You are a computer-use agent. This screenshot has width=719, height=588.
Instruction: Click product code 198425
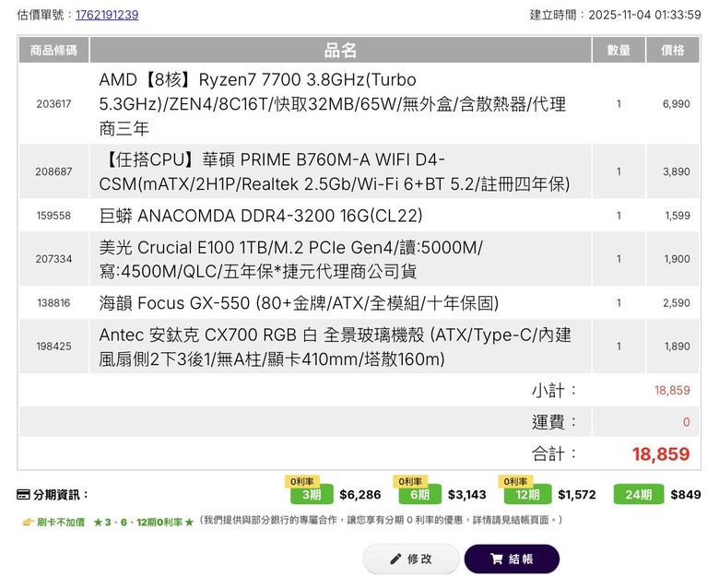[53, 347]
